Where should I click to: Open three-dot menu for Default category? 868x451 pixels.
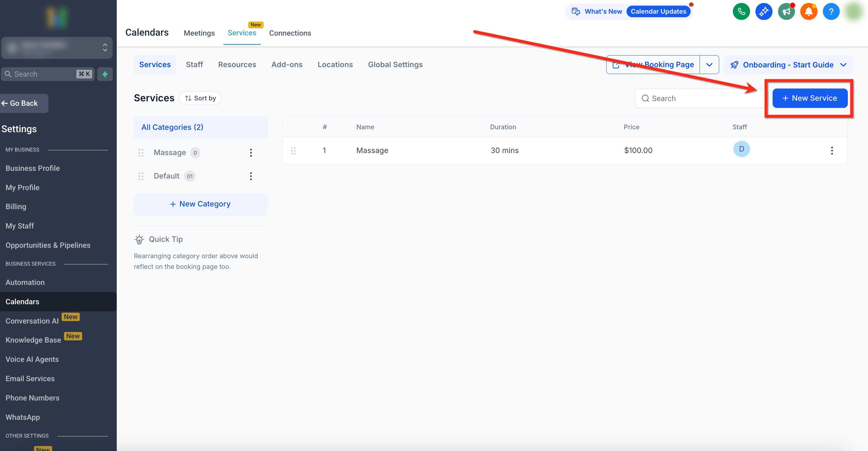(251, 176)
